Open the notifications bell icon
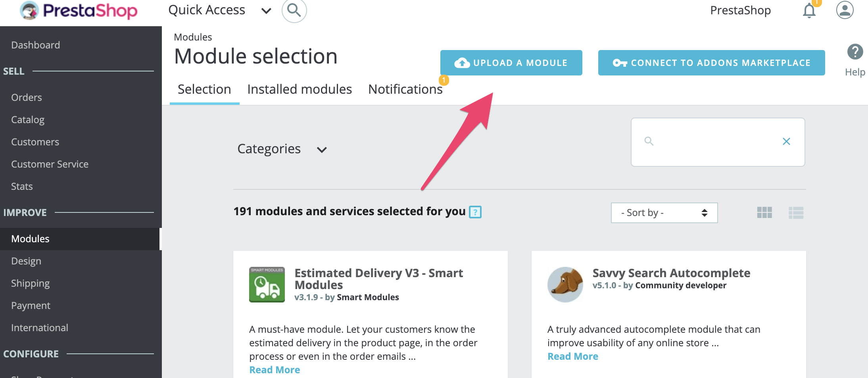The image size is (868, 378). tap(809, 11)
